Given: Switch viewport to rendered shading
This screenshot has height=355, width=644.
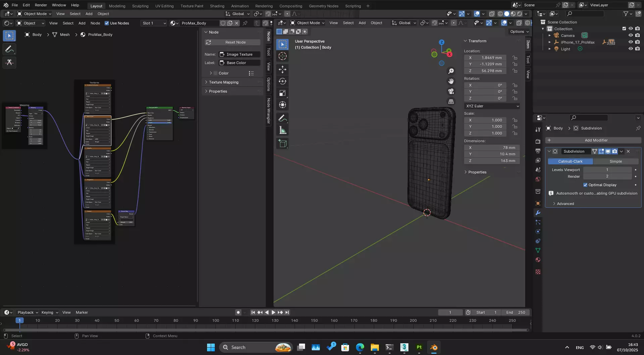Looking at the screenshot, I should coord(519,14).
